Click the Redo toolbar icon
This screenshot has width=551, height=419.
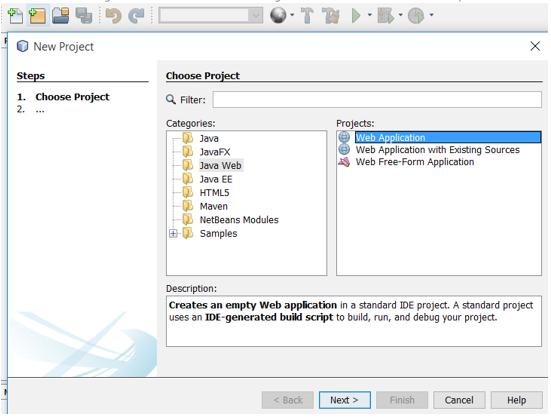[136, 16]
